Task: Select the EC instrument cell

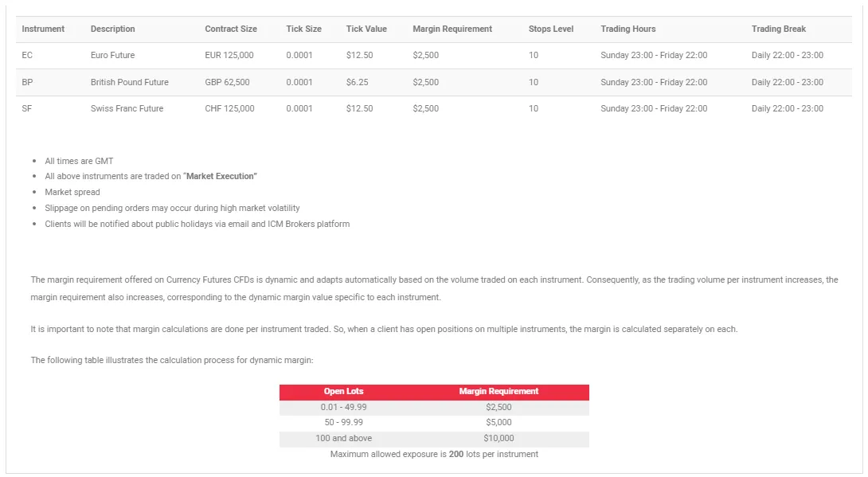Action: click(x=27, y=56)
